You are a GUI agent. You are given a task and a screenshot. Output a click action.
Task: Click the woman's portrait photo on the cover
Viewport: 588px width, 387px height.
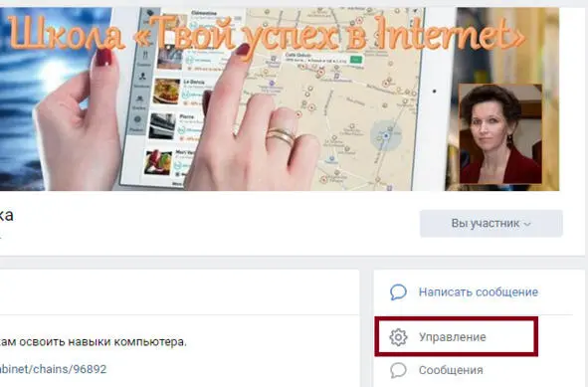[x=500, y=134]
